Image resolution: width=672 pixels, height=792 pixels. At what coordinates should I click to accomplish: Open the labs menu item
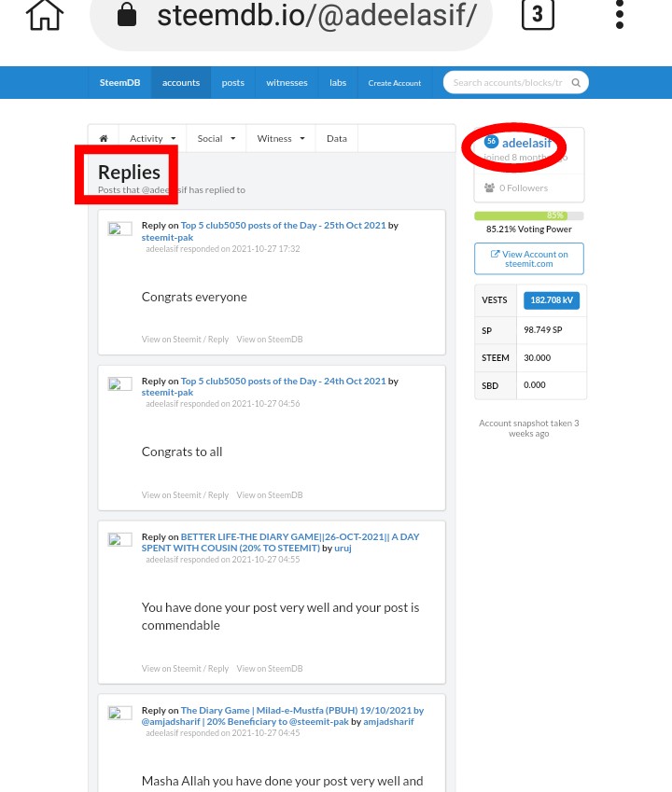pos(338,82)
